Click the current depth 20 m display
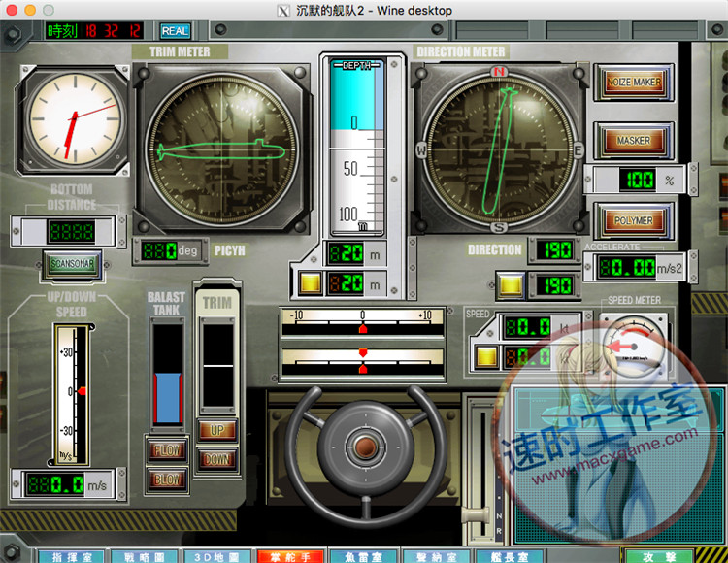Image resolution: width=728 pixels, height=563 pixels. [346, 253]
